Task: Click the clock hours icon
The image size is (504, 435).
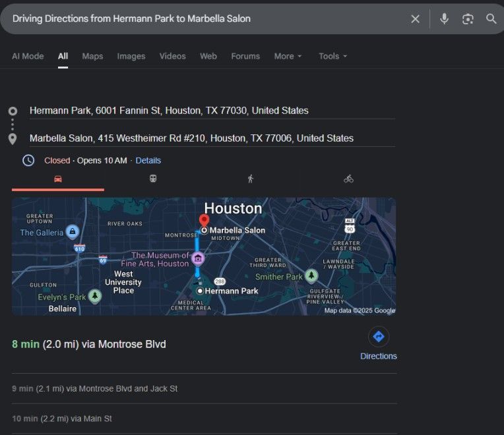Action: click(28, 160)
